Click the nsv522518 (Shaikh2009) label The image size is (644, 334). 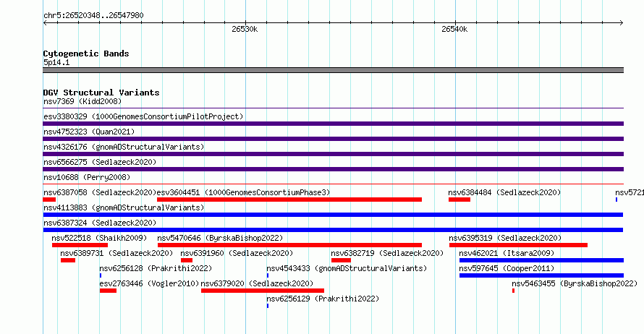(99, 238)
